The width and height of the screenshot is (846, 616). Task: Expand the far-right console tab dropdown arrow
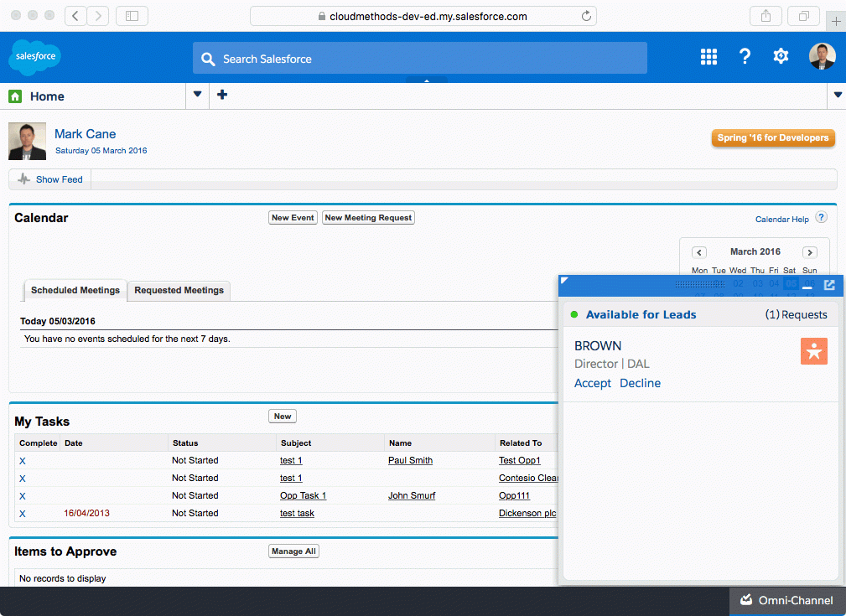[x=838, y=95]
